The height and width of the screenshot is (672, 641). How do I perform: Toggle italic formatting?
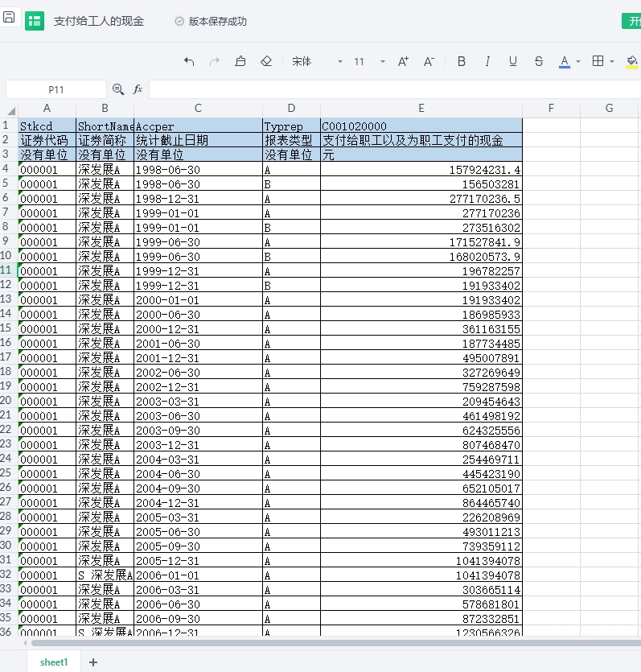(x=487, y=62)
